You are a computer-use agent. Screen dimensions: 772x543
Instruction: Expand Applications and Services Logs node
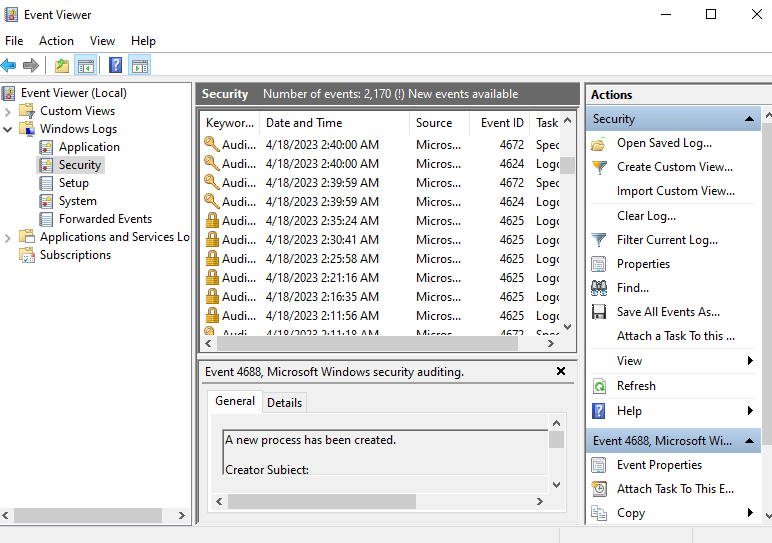click(7, 238)
